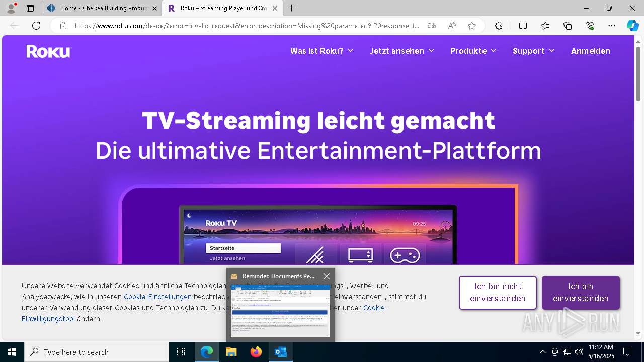This screenshot has height=362, width=644.
Task: Go to Roku homepage via the Roku logo
Action: click(49, 51)
